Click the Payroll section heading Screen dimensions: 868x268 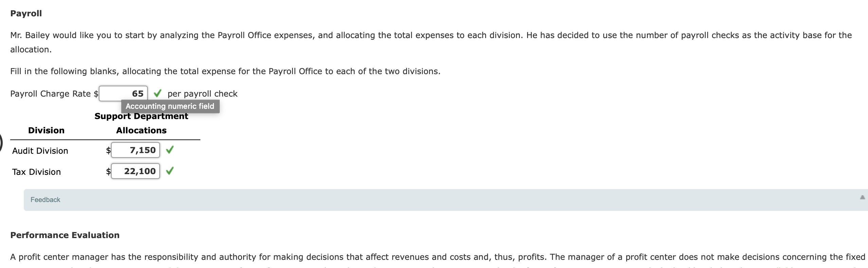[x=26, y=13]
